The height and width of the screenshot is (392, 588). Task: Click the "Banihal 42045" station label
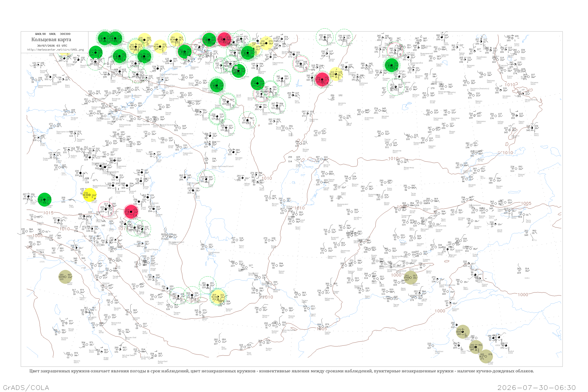(x=511, y=352)
